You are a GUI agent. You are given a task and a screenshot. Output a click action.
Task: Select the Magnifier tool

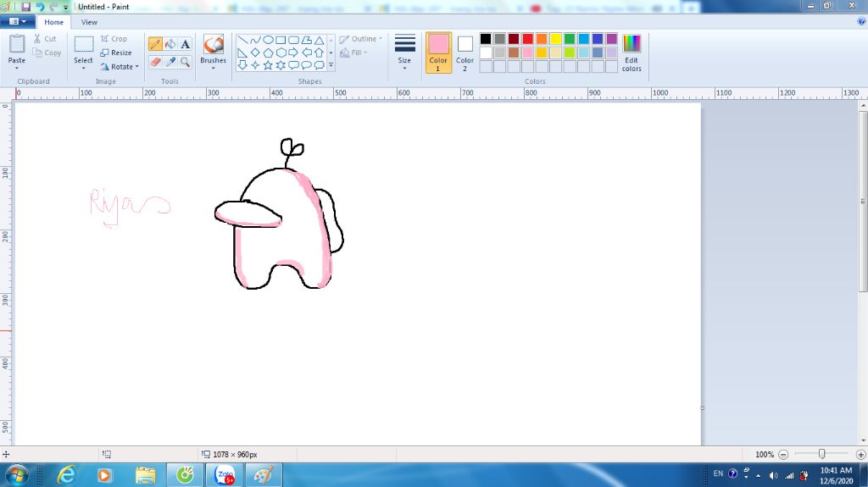pos(186,62)
